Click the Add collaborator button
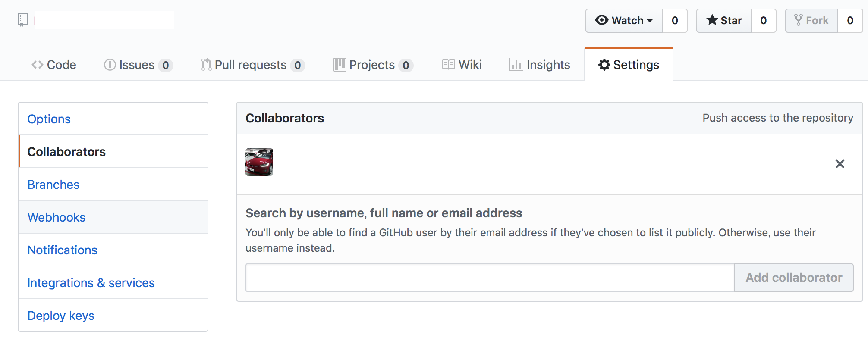Viewport: 868px width, 344px height. coord(794,278)
